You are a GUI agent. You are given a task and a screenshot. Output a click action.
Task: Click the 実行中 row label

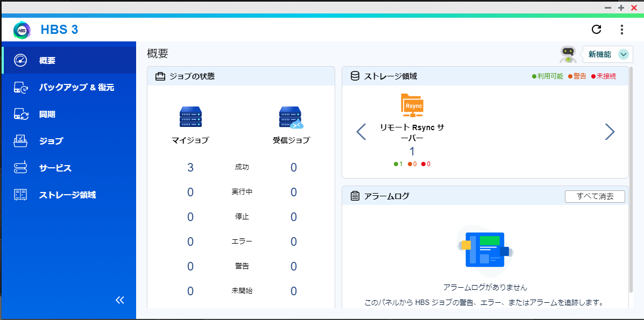point(242,192)
